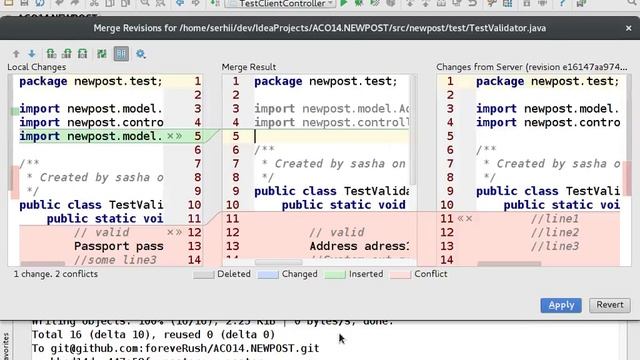Click '//line1' in server changes pane
This screenshot has width=640, height=360.
click(x=555, y=219)
